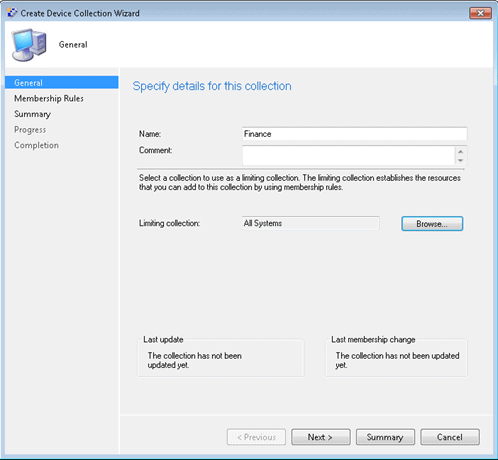Click the wizard title bar icon

click(x=12, y=13)
